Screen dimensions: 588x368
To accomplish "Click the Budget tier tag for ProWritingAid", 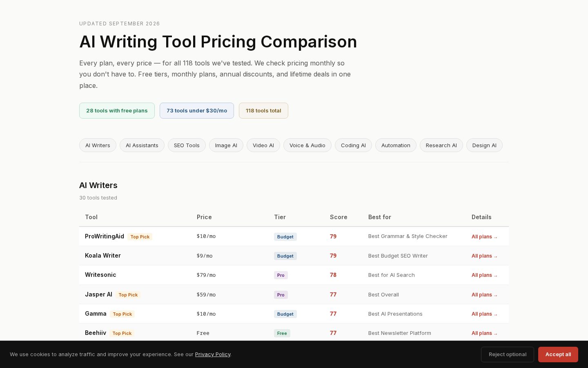I will pyautogui.click(x=285, y=237).
